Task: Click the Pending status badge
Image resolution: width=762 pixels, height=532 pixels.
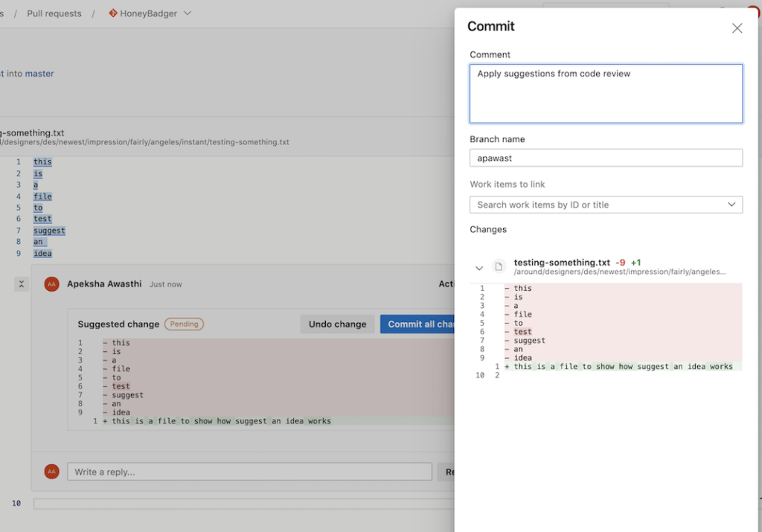Action: (184, 324)
